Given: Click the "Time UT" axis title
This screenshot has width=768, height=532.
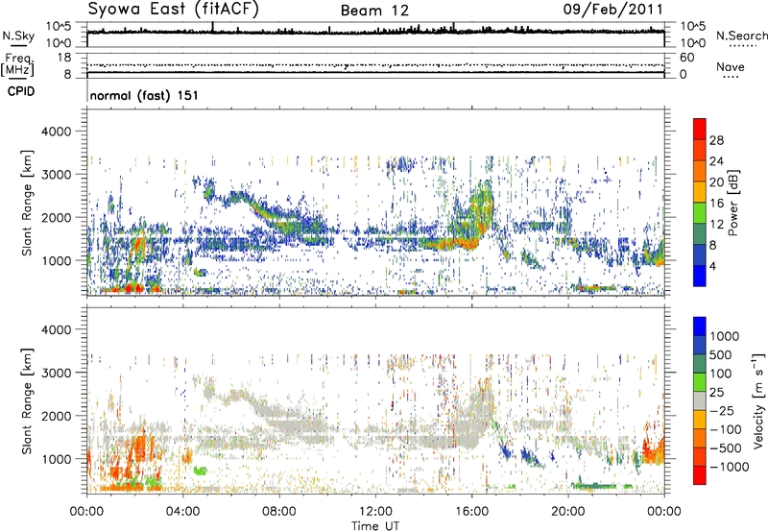Looking at the screenshot, I should [x=375, y=526].
